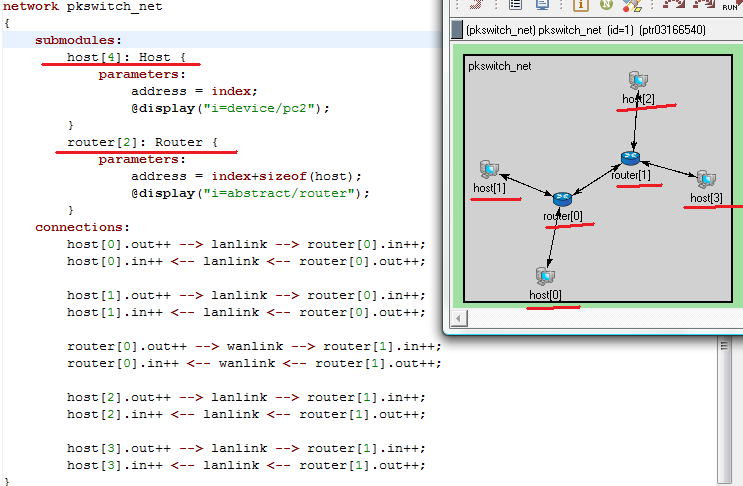Click the info properties toolbar icon
This screenshot has width=743, height=486.
point(580,5)
